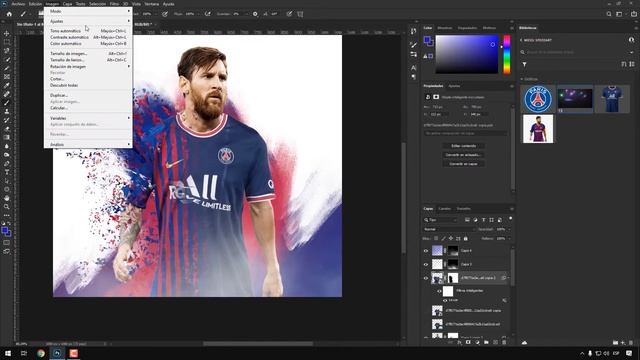The height and width of the screenshot is (360, 640).
Task: Add layer mask button in Layers panel
Action: pyautogui.click(x=468, y=342)
